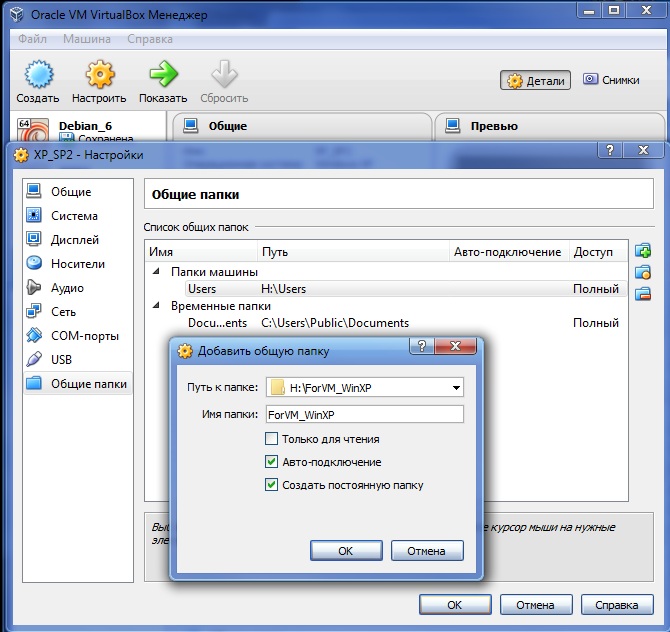Open the Файл menu
This screenshot has height=632, width=670.
32,39
